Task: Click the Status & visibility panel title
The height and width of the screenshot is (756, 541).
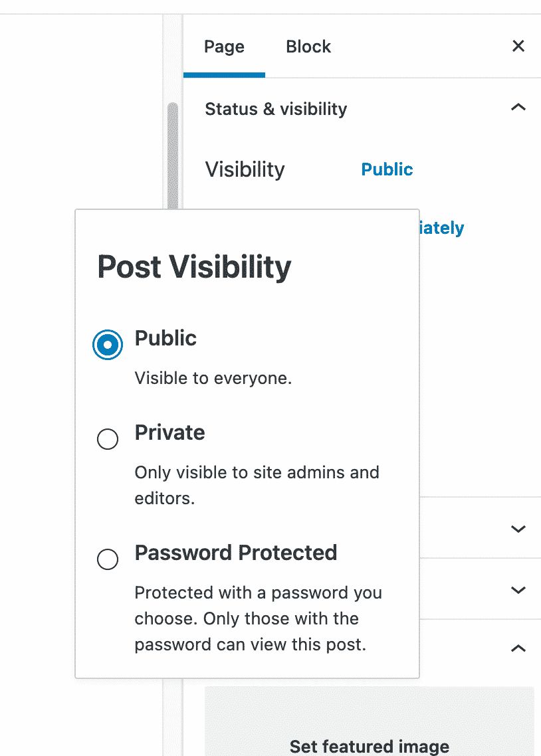Action: click(x=276, y=109)
